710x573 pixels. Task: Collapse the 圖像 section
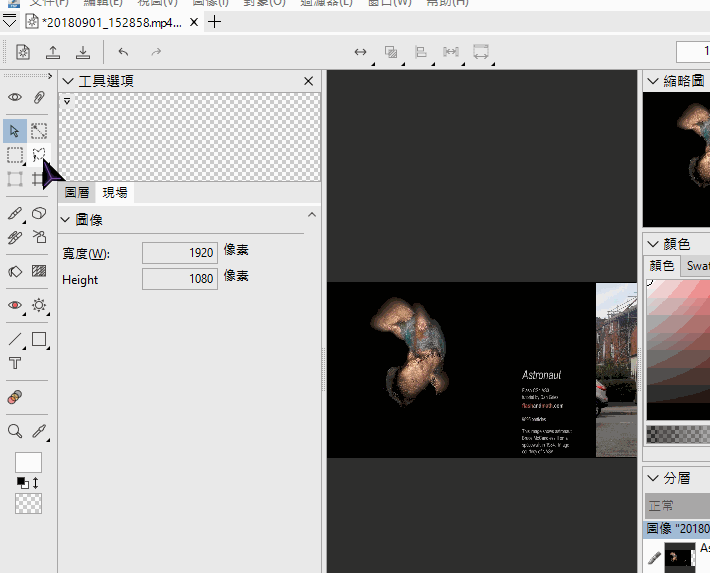tap(66, 219)
